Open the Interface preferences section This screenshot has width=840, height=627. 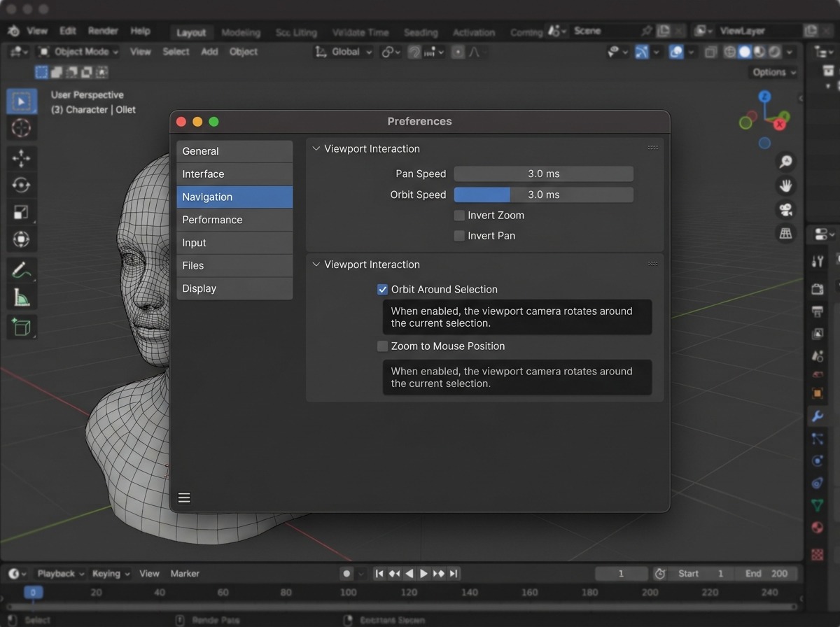[234, 174]
